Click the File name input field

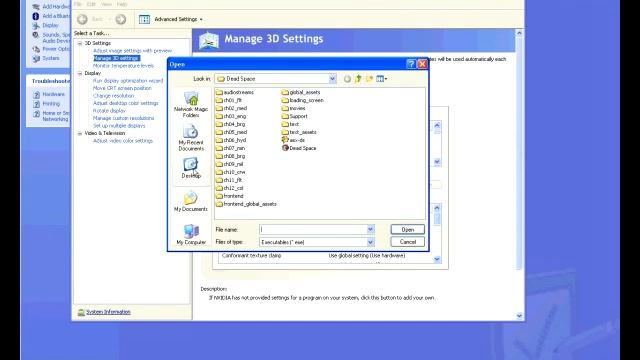[313, 229]
